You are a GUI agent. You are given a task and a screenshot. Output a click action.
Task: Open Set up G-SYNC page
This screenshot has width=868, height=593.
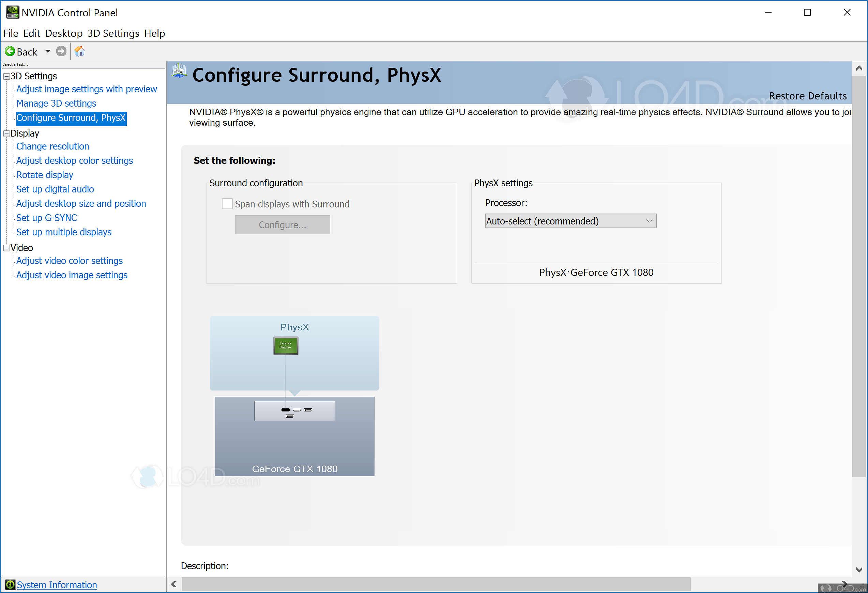coord(46,218)
